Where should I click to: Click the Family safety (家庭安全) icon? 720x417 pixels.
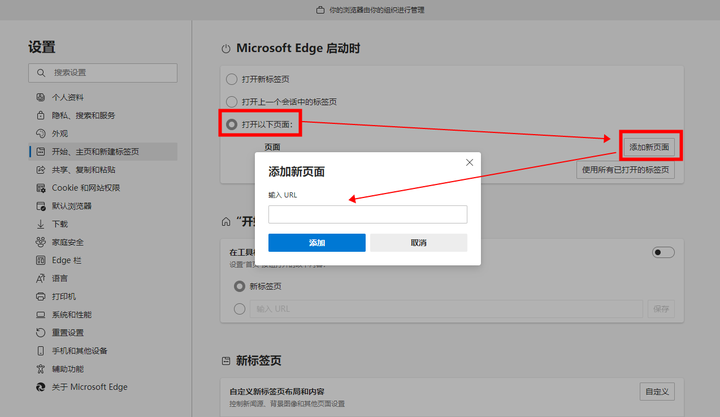pyautogui.click(x=40, y=242)
